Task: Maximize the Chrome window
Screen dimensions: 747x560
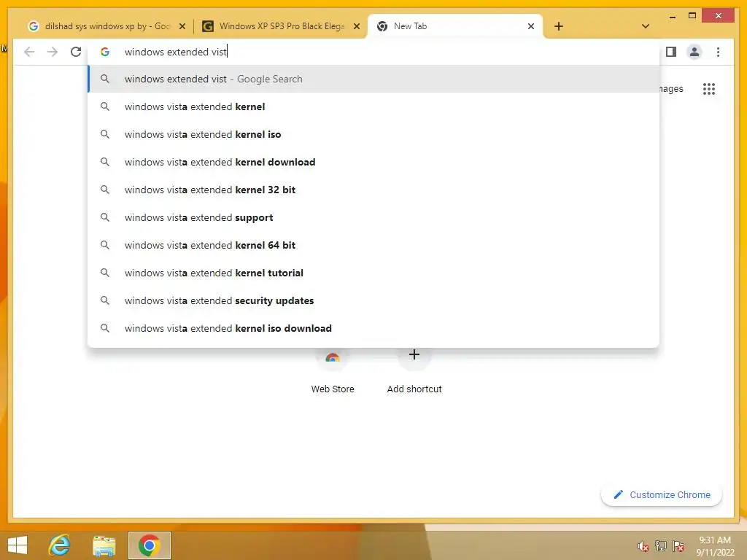Action: (692, 16)
